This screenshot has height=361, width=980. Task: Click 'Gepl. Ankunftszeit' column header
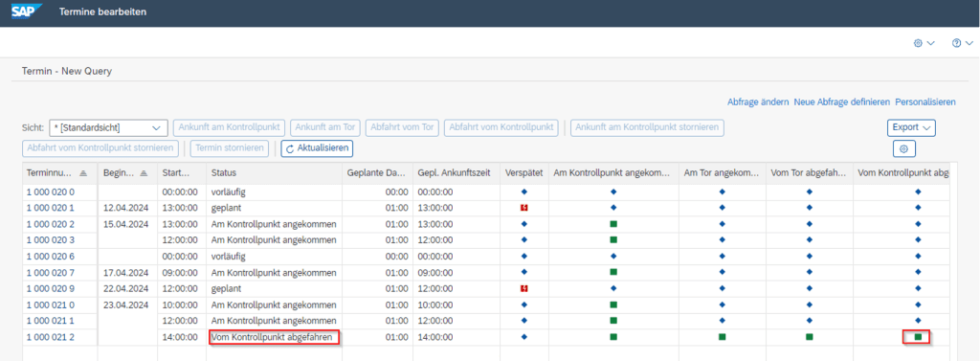(456, 172)
